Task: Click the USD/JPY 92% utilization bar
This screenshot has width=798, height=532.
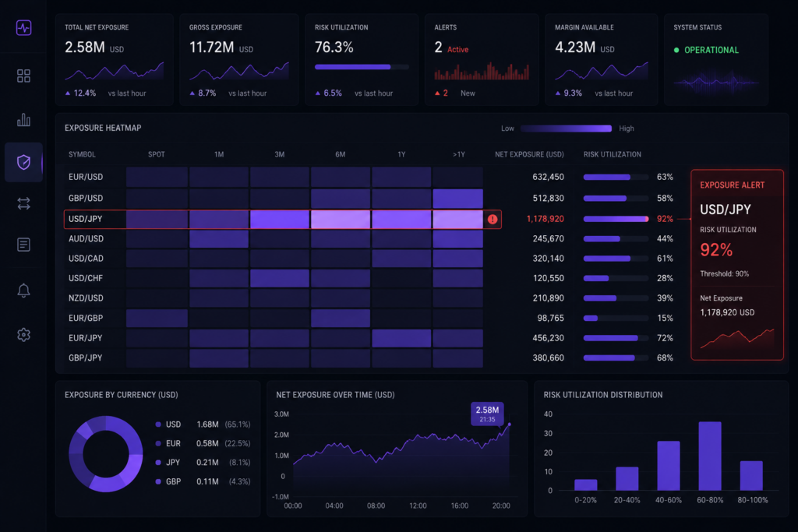Action: (616, 219)
